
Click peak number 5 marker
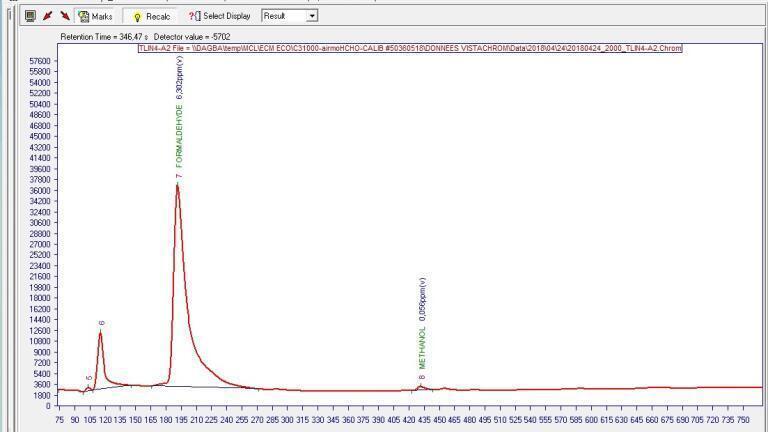click(x=89, y=379)
